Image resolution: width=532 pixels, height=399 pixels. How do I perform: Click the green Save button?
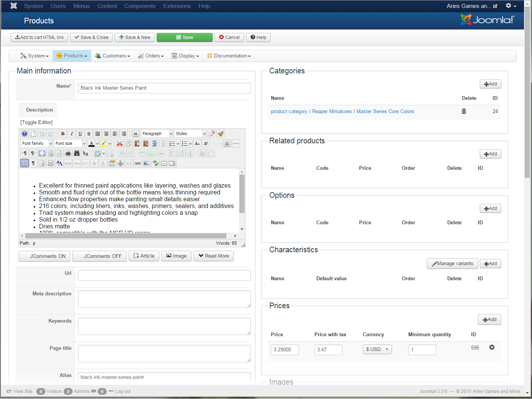(185, 37)
